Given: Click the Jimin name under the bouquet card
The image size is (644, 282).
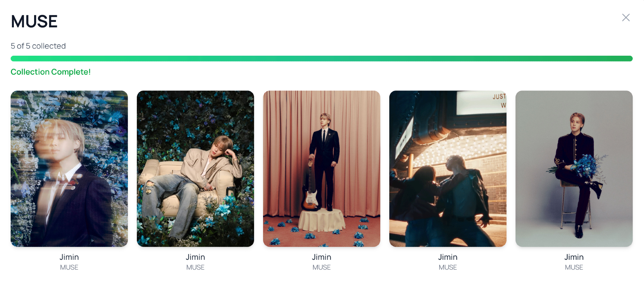Looking at the screenshot, I should click(574, 257).
